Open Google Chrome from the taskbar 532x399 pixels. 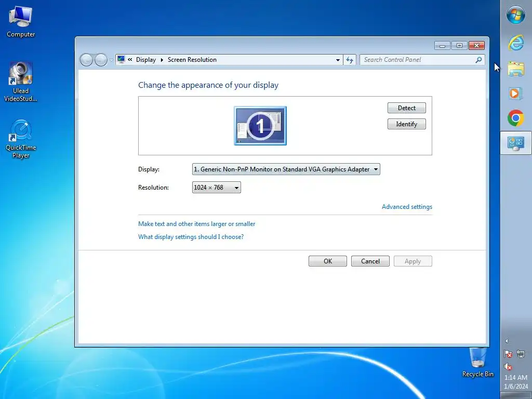pyautogui.click(x=516, y=118)
